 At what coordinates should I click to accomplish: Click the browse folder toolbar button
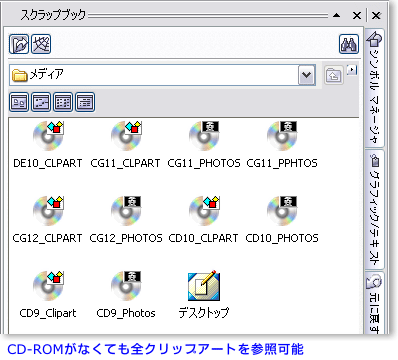(x=19, y=44)
